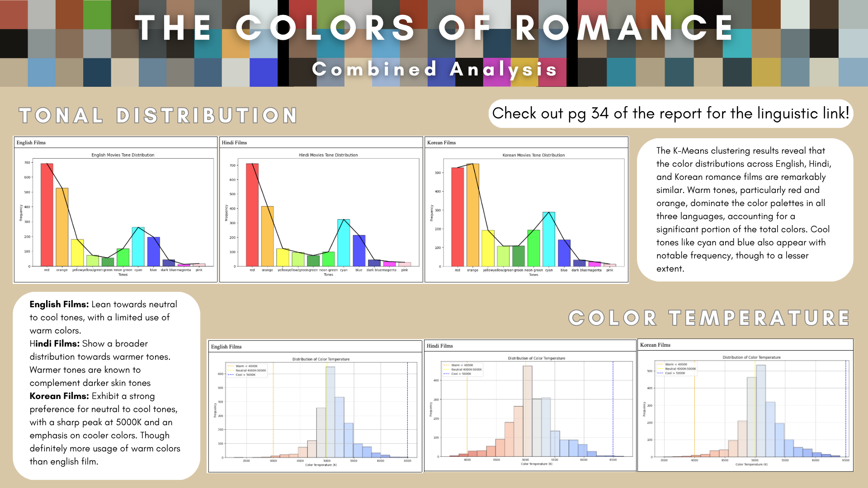
Task: Click the "Korean Films" header above tone chart
Action: click(441, 143)
